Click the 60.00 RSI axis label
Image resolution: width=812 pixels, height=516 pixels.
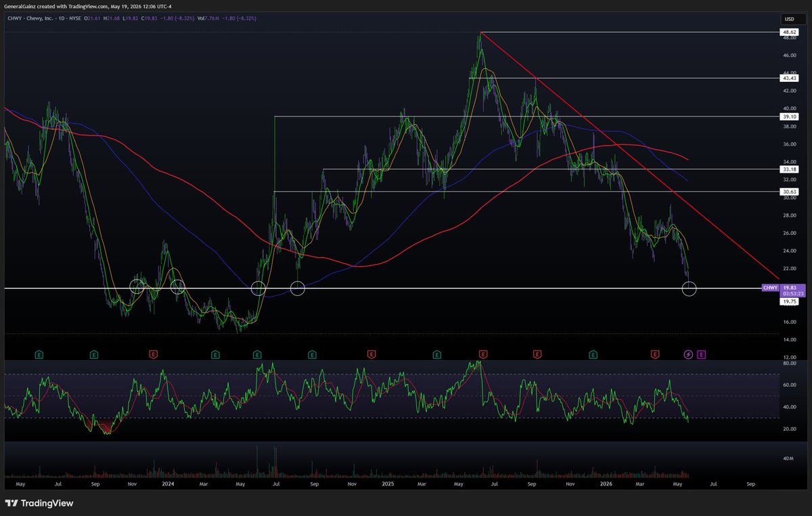click(x=789, y=385)
